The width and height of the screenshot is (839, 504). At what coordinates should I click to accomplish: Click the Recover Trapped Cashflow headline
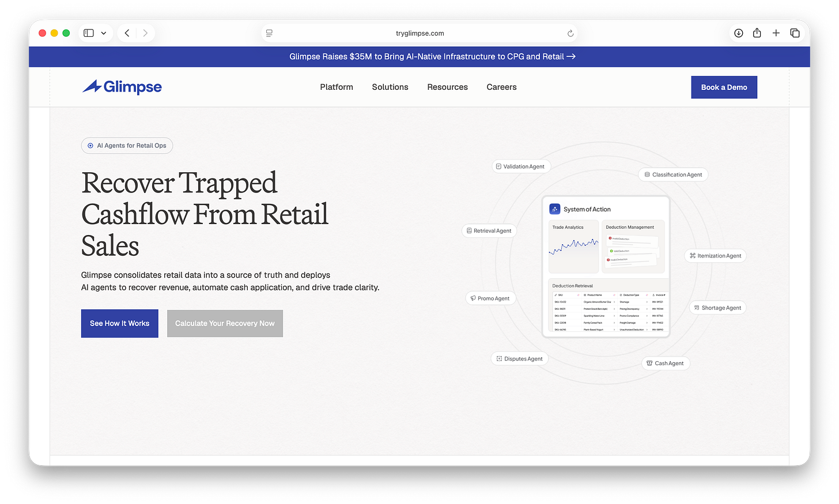[x=205, y=214]
